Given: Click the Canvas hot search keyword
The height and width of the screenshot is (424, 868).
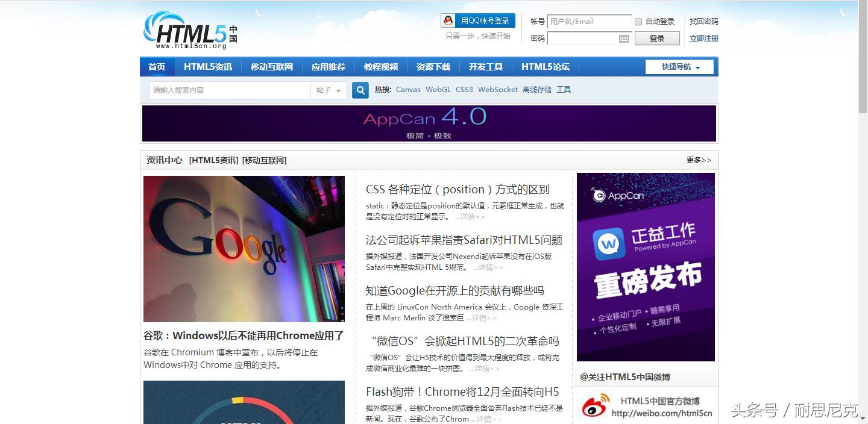Looking at the screenshot, I should click(x=408, y=89).
